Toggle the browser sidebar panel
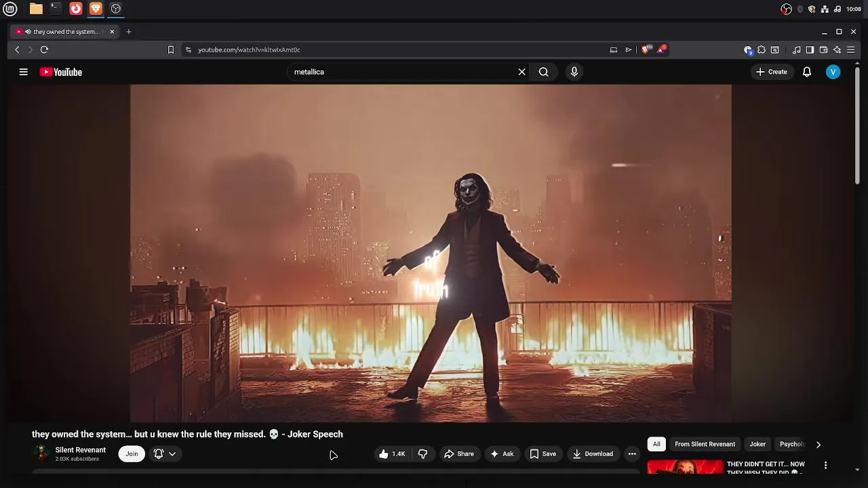This screenshot has width=868, height=488. [810, 49]
